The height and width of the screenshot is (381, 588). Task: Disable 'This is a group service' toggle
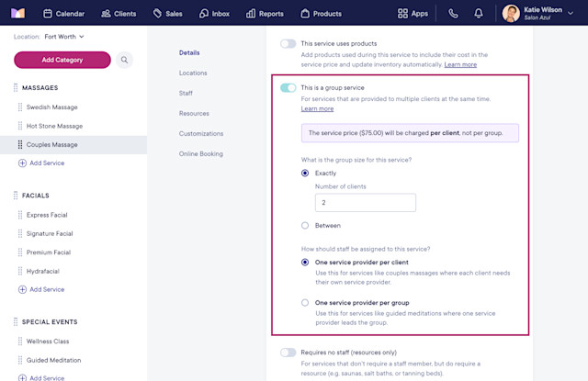pos(288,87)
